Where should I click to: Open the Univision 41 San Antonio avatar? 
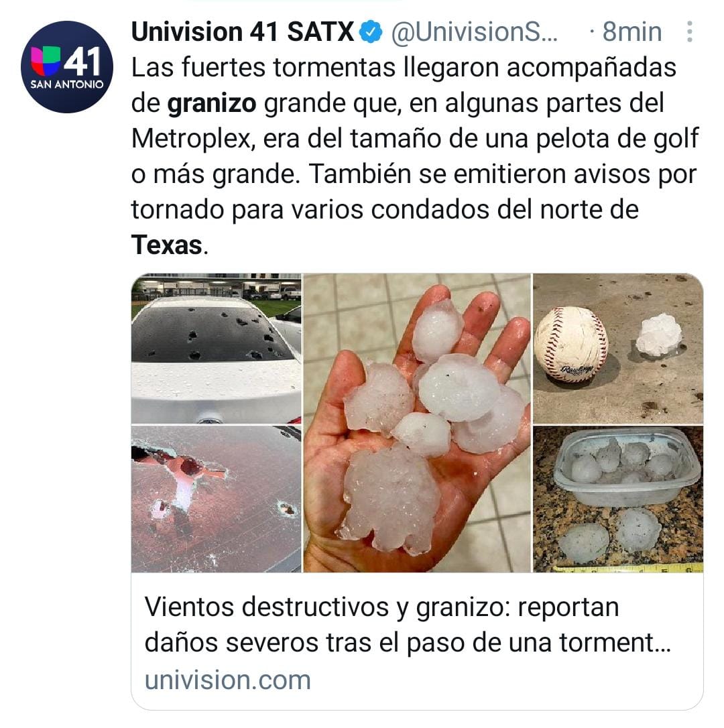pos(67,67)
